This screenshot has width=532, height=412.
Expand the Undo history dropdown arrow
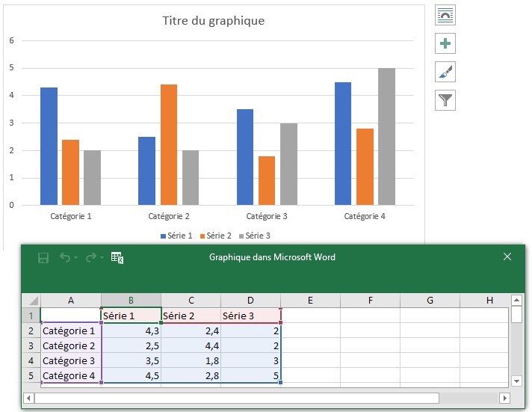coord(76,258)
